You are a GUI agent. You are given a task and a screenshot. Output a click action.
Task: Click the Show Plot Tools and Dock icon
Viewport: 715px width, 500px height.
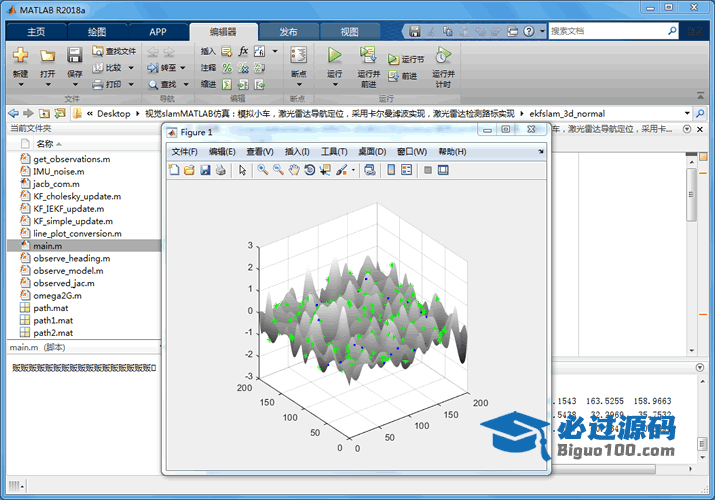[443, 170]
